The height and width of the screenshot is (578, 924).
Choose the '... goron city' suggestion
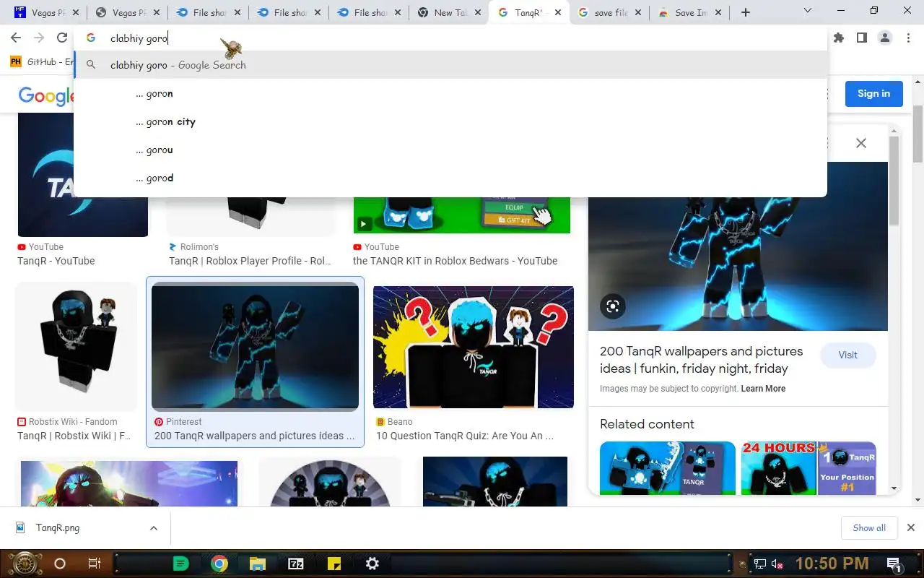[x=450, y=121]
